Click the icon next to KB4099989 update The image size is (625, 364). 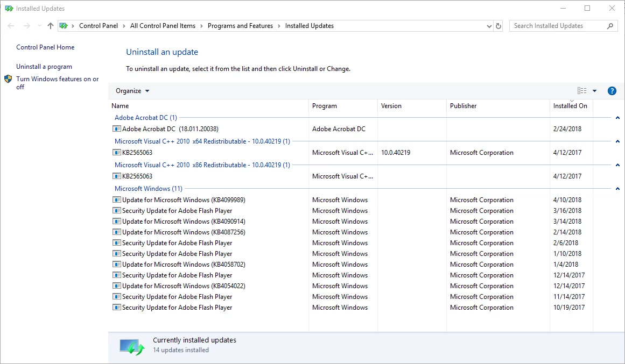116,199
